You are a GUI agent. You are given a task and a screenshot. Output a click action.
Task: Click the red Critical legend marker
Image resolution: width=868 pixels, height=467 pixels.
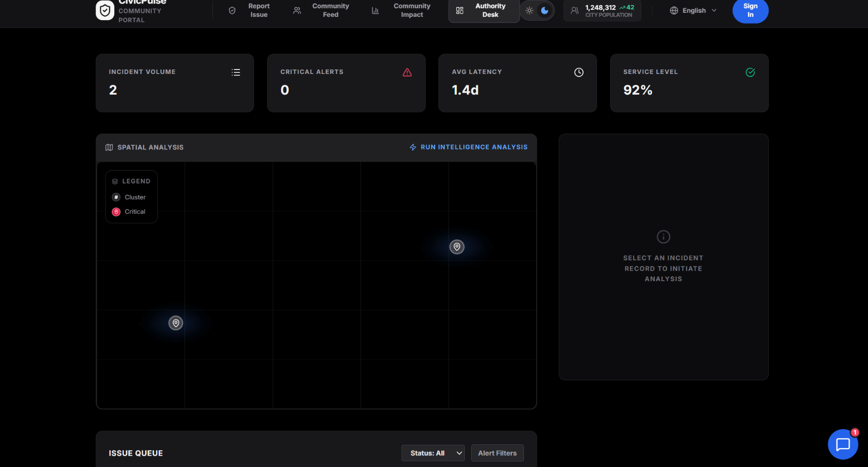click(x=116, y=212)
